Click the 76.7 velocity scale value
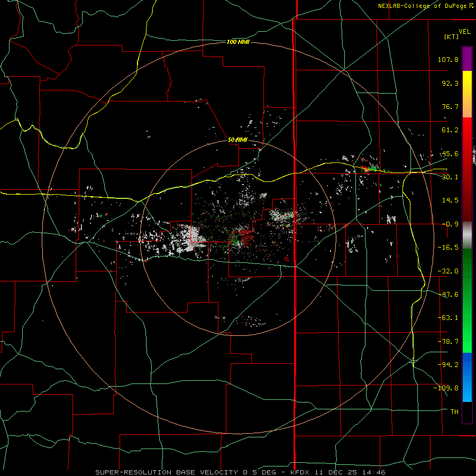476x476 pixels. pos(450,106)
